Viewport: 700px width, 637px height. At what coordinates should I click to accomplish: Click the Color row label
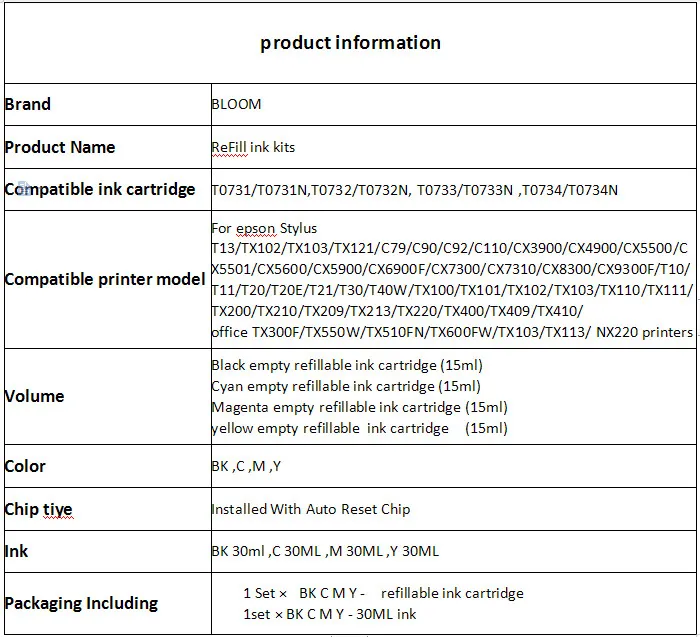(26, 466)
